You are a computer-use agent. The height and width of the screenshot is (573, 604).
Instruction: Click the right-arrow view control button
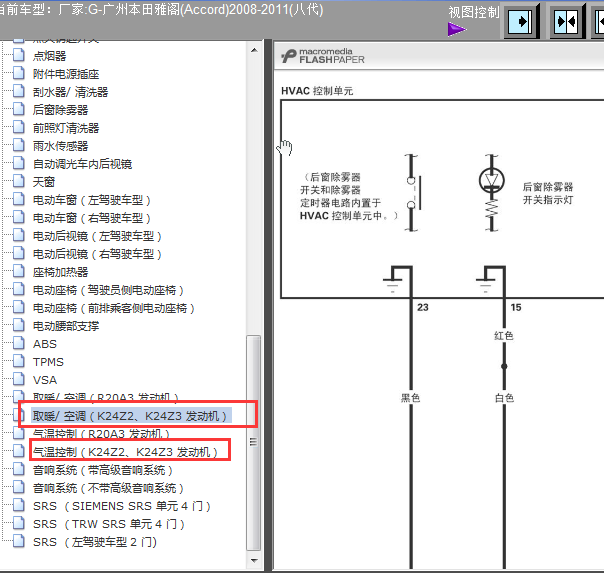pyautogui.click(x=521, y=22)
